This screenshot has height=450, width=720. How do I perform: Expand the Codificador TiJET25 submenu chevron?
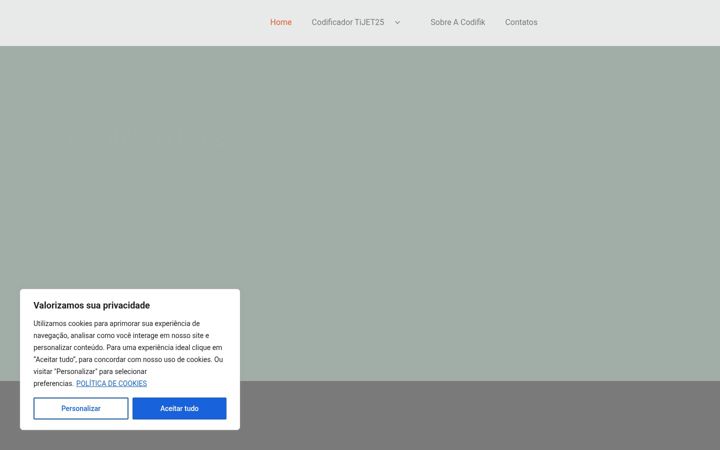(x=398, y=22)
